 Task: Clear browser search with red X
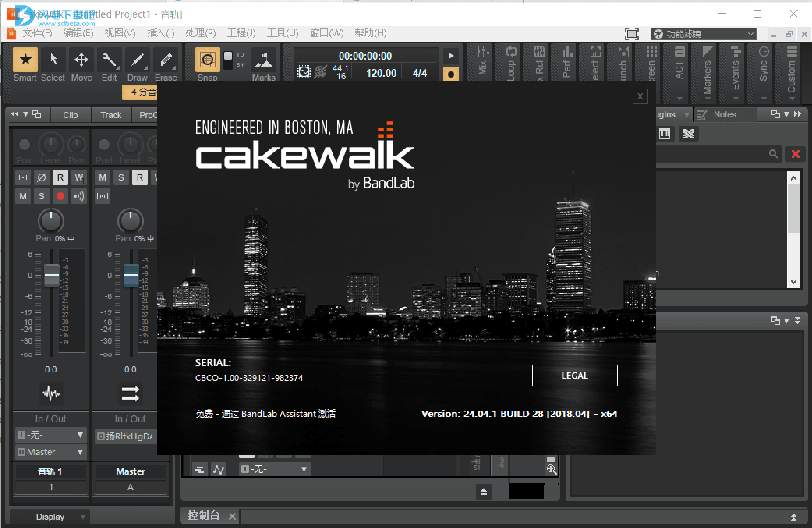[795, 154]
